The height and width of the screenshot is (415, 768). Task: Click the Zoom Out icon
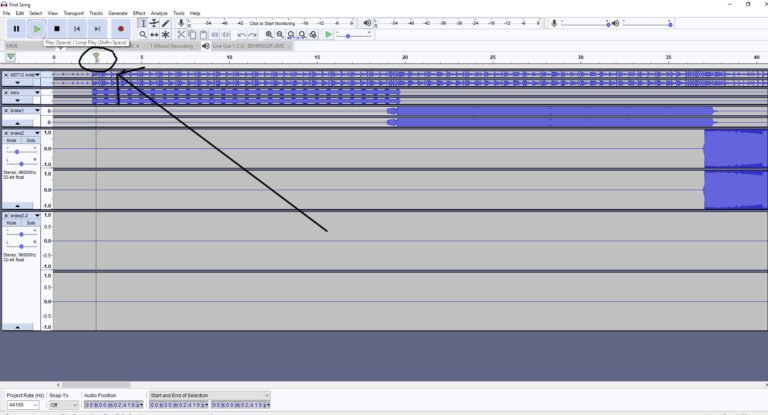pos(280,35)
